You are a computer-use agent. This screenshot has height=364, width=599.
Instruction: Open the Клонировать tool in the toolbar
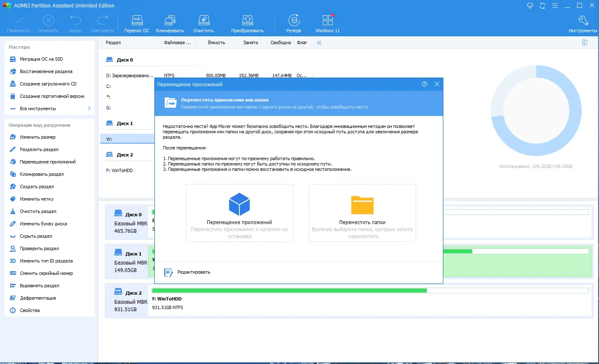tap(170, 24)
